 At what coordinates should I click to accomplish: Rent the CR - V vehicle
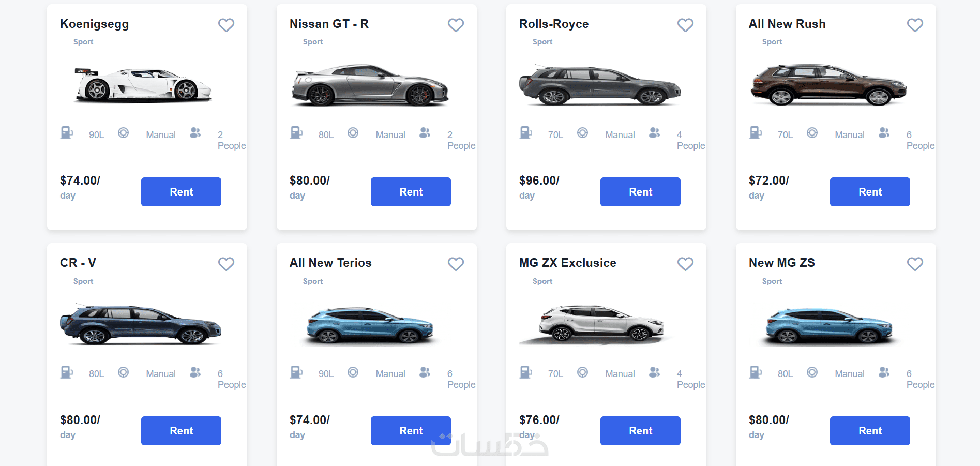pos(181,431)
